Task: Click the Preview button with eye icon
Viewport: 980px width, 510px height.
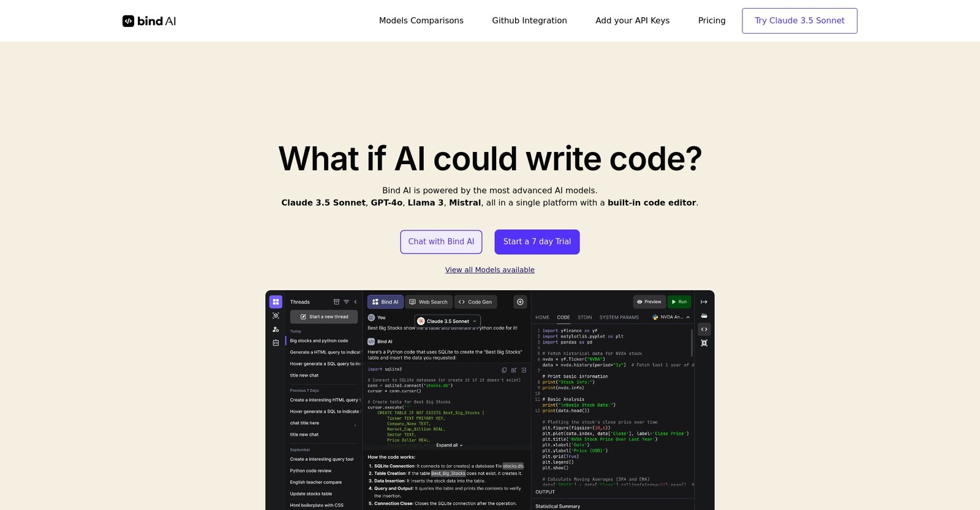Action: click(x=649, y=302)
